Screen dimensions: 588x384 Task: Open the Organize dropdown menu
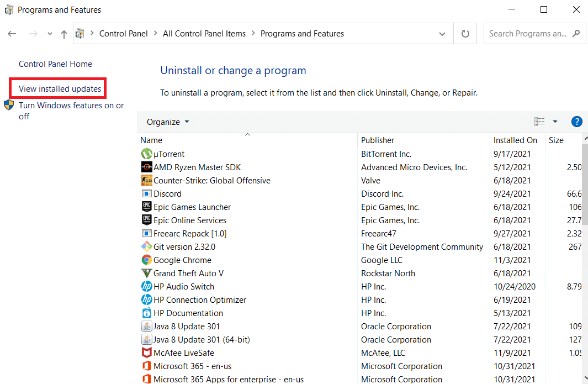click(168, 122)
